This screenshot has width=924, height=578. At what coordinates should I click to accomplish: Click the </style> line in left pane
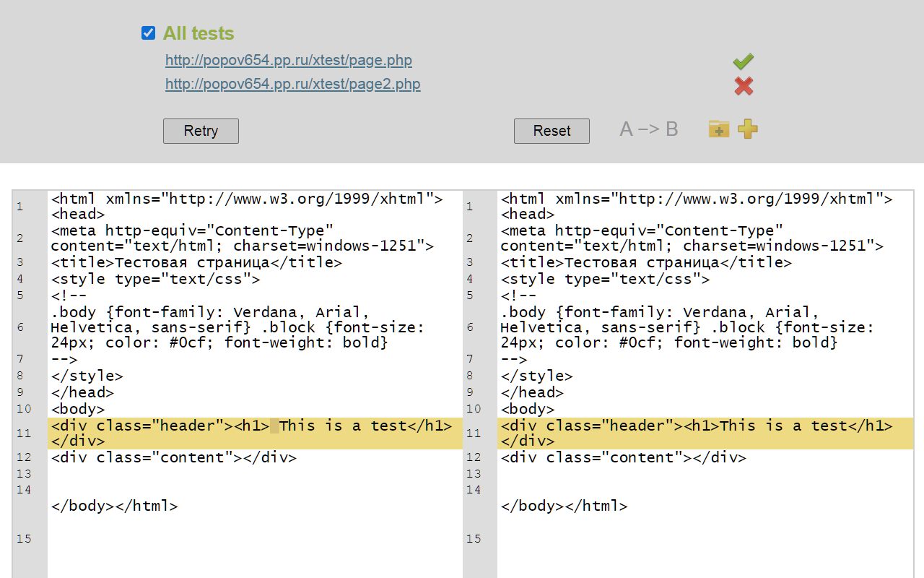point(87,376)
